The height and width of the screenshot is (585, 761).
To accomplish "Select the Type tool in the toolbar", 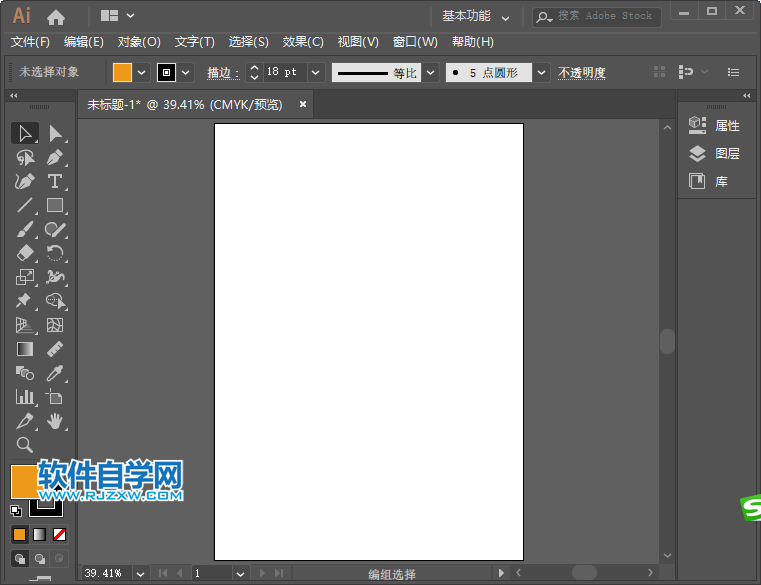I will [x=55, y=181].
